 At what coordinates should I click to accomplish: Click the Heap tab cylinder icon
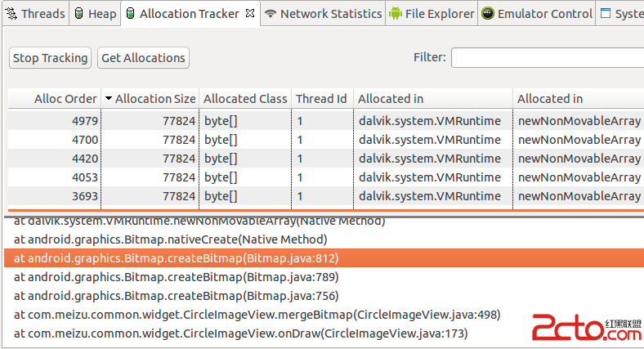[x=78, y=14]
